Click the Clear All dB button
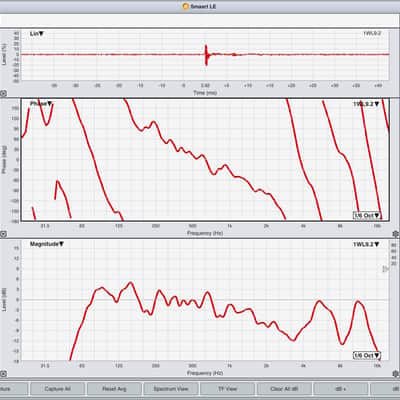The width and height of the screenshot is (400, 400). pos(284,389)
